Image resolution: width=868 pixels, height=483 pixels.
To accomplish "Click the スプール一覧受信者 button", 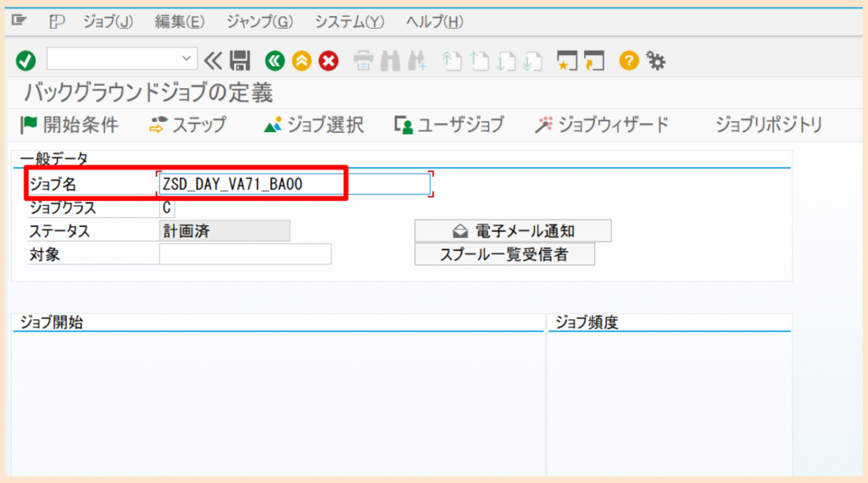I will coord(504,254).
